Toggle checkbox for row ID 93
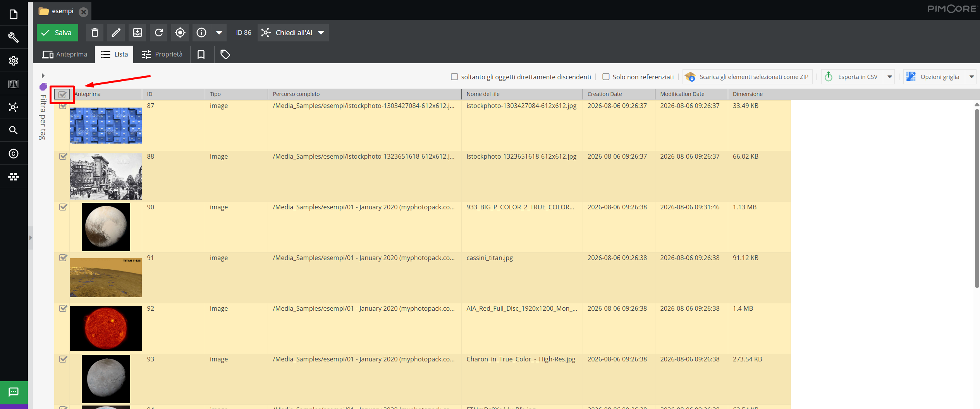Screen dimensions: 980x409 [x=63, y=359]
